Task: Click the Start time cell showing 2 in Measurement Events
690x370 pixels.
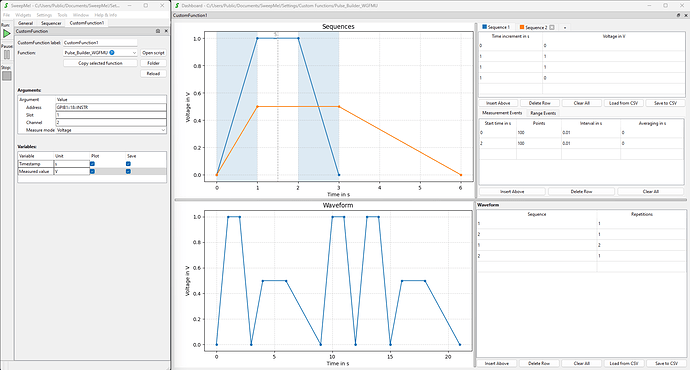Action: click(x=498, y=143)
